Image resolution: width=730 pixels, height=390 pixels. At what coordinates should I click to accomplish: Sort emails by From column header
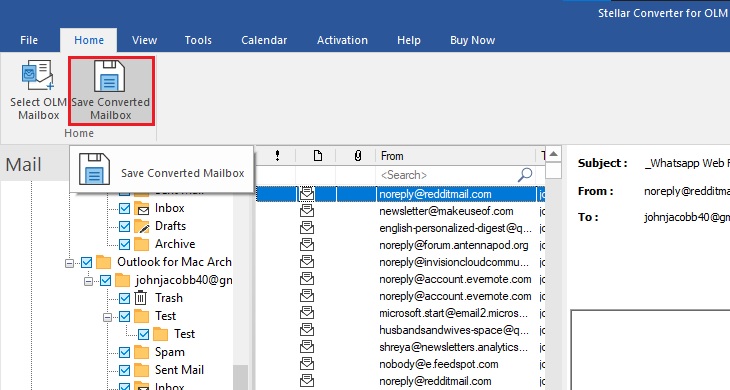tap(456, 156)
